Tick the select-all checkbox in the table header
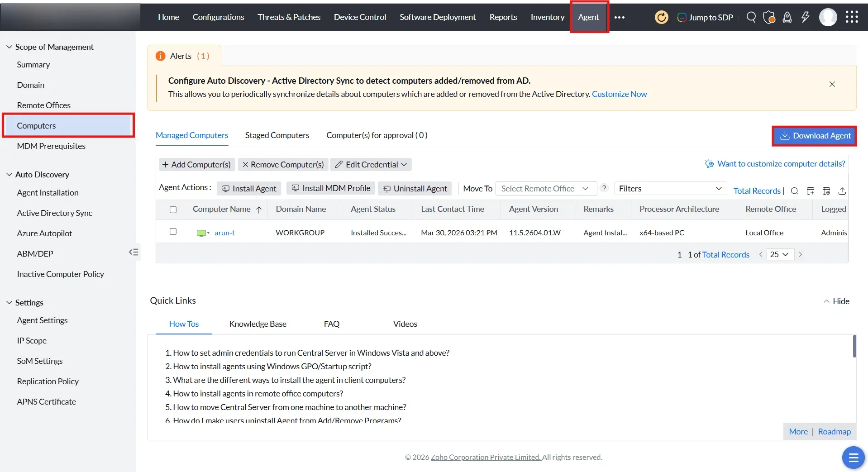Viewport: 868px width, 472px height. (x=173, y=210)
